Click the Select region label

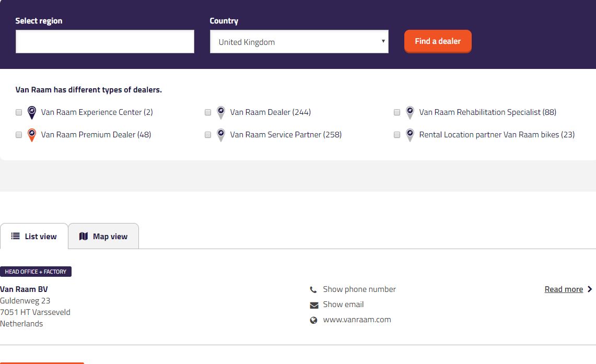[x=39, y=21]
